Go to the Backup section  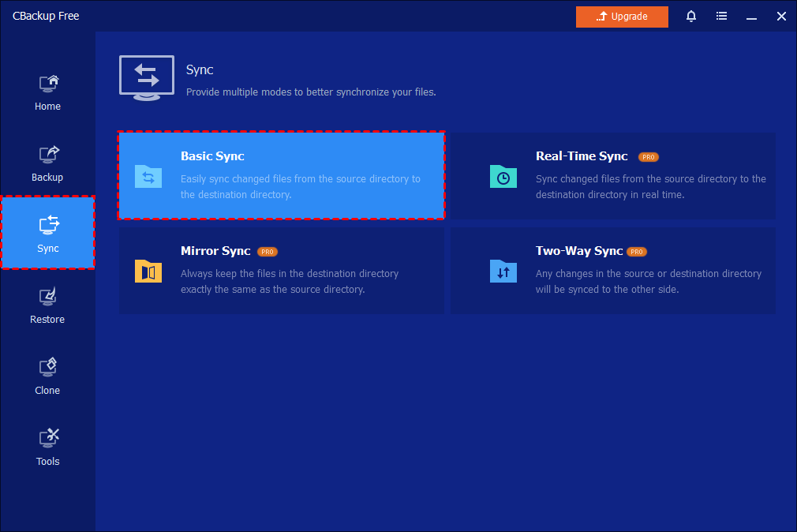coord(47,163)
